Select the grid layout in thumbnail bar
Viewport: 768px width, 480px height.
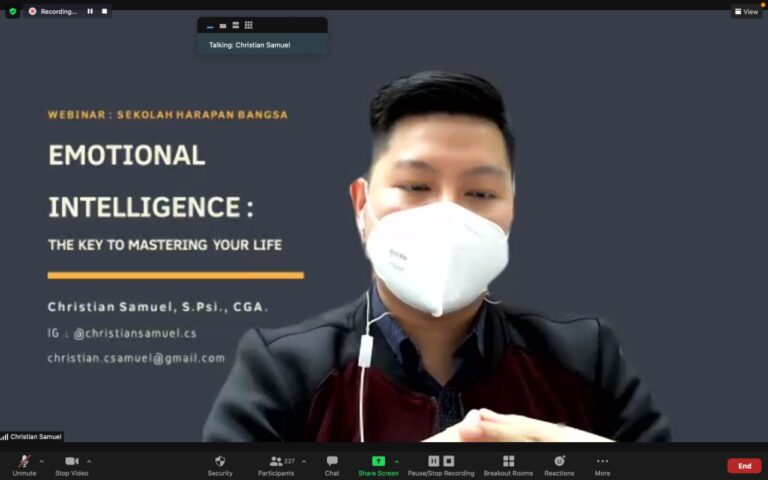pyautogui.click(x=248, y=25)
